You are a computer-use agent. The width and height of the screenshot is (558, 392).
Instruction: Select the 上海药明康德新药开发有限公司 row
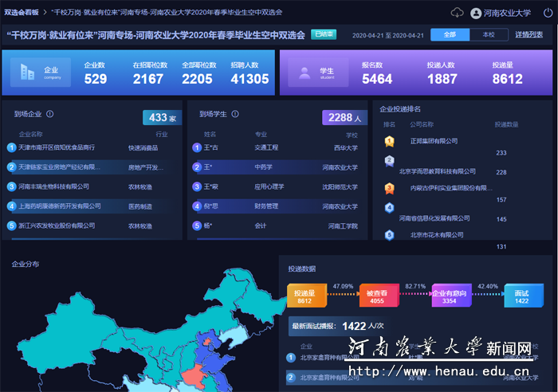[x=60, y=206]
